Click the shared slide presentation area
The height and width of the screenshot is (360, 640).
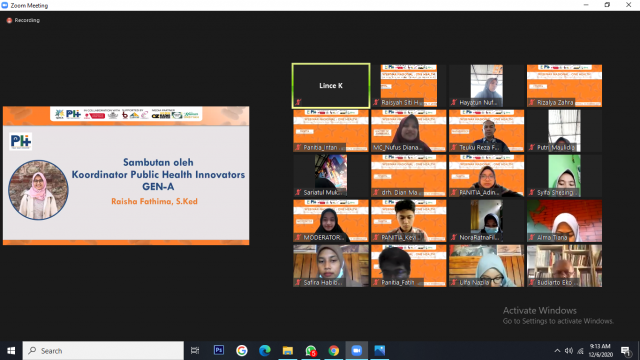pos(126,176)
